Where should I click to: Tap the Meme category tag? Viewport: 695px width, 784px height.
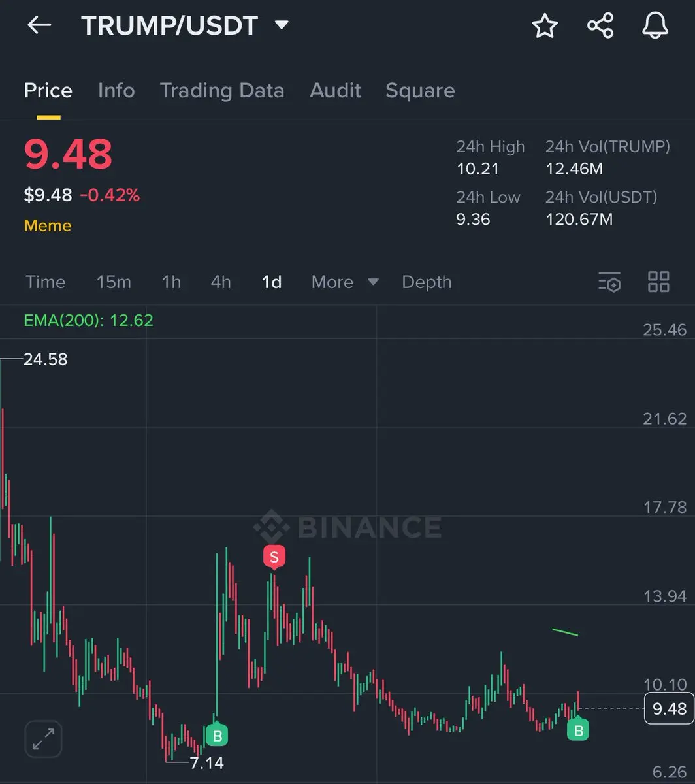(48, 226)
